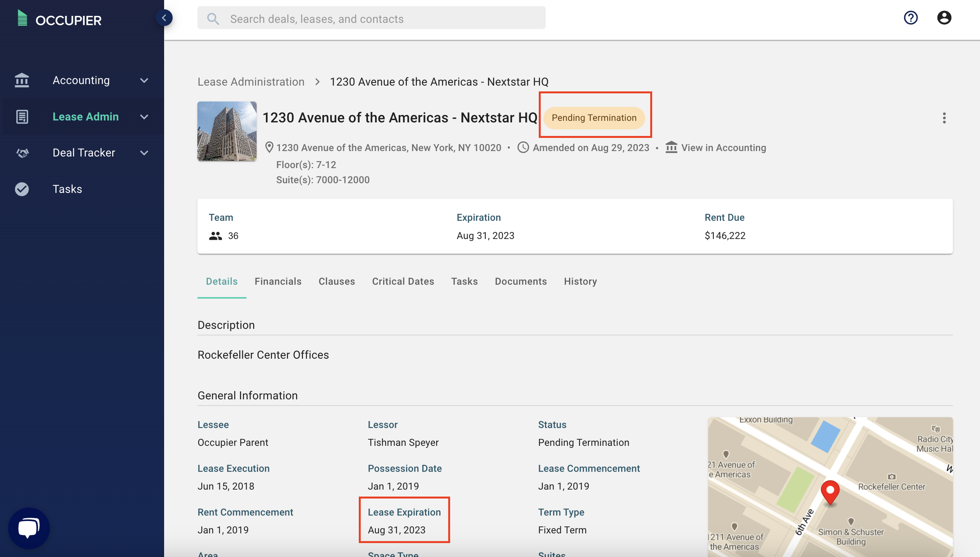The image size is (980, 557).
Task: Click the Pending Termination status badge
Action: click(594, 118)
